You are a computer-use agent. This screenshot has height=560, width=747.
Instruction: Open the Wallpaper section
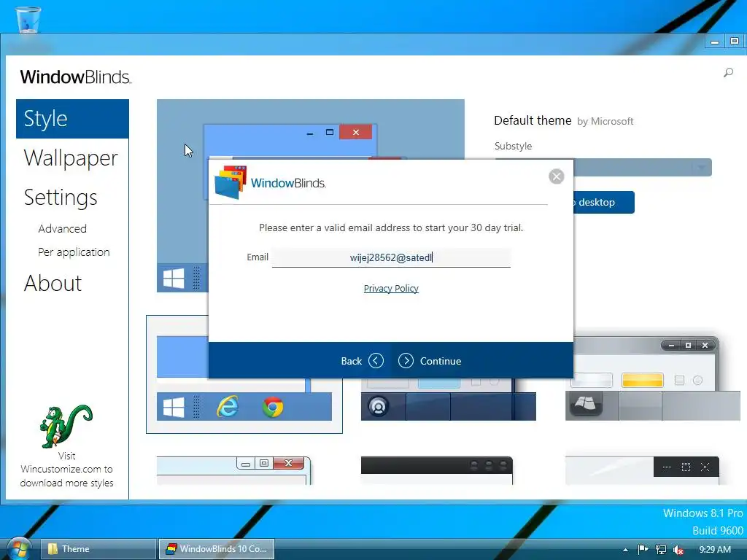71,158
